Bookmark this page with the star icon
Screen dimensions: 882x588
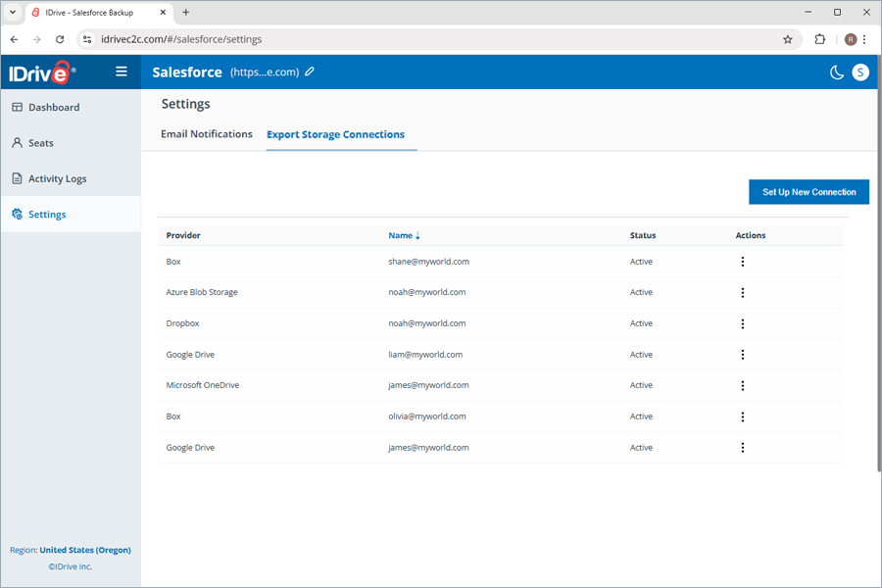click(787, 39)
